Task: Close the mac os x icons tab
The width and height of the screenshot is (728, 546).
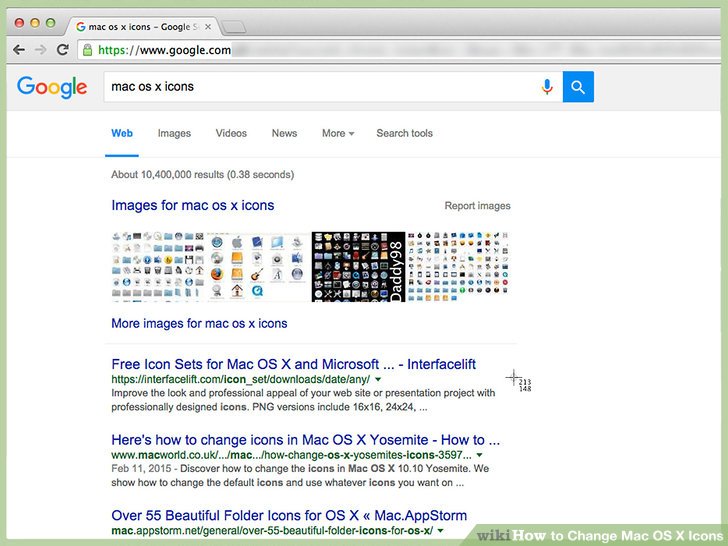Action: (x=208, y=26)
